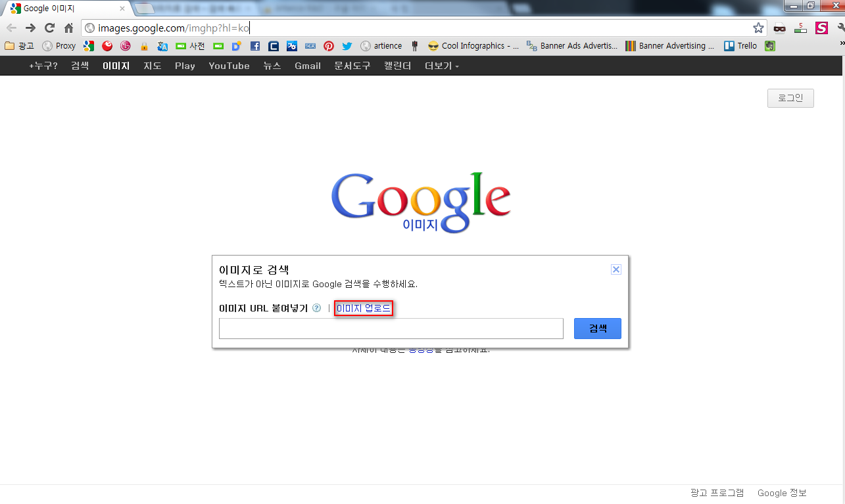Open 뉴스 in the Google bar
This screenshot has height=504, width=845.
(x=272, y=66)
